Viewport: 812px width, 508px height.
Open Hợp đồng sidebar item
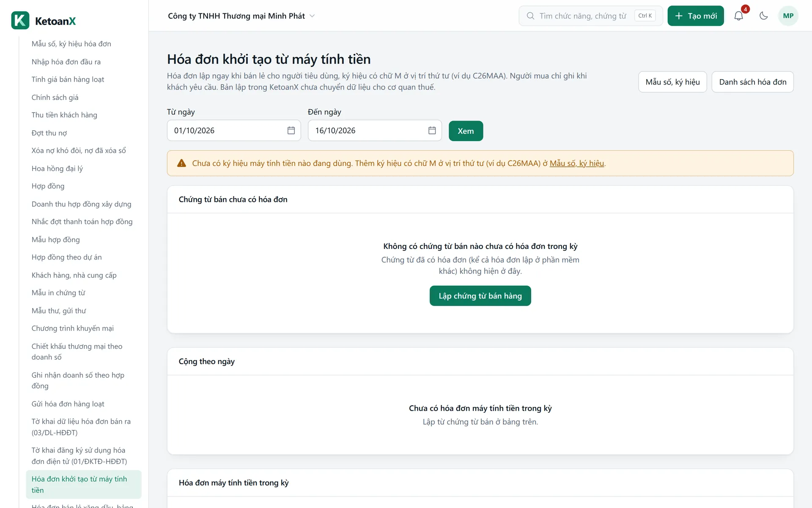coord(84,186)
